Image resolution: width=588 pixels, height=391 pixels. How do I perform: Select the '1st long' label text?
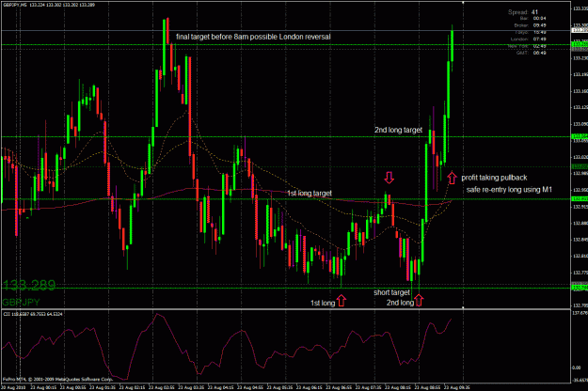[x=323, y=303]
